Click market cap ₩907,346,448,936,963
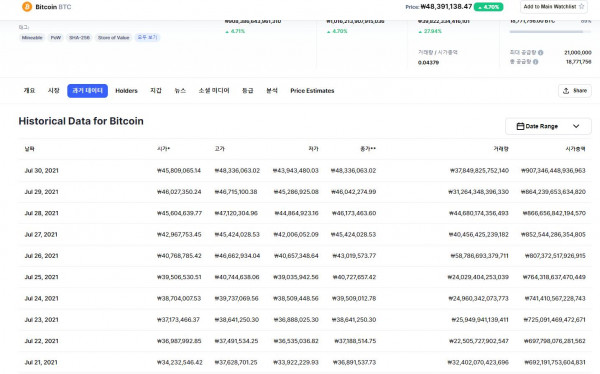 [x=553, y=171]
